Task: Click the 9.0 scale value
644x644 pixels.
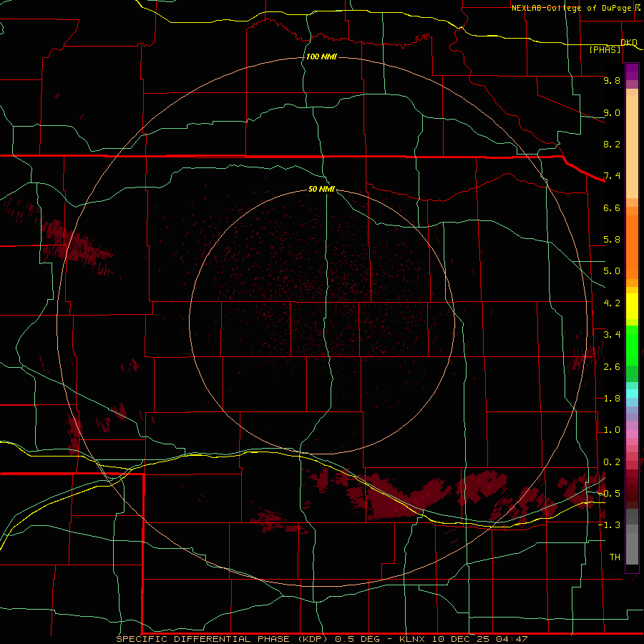Action: (612, 112)
